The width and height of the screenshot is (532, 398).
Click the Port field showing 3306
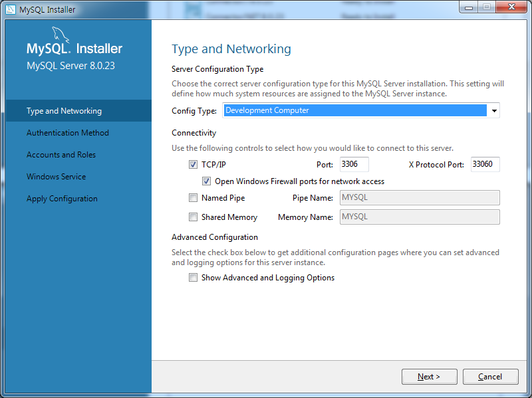[354, 164]
